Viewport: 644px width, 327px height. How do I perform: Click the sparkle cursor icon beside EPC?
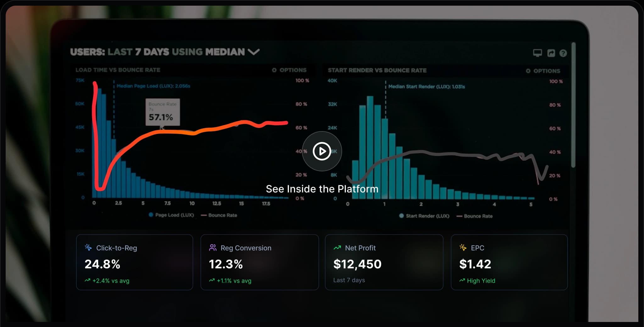[x=463, y=247]
